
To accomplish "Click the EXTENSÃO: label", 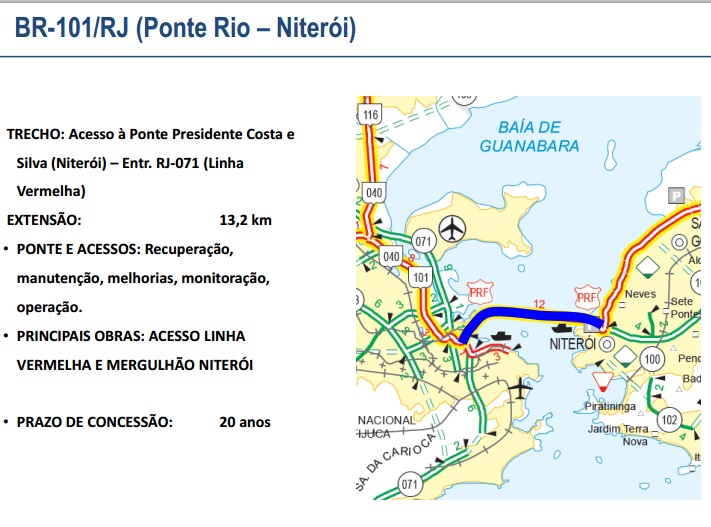I will [x=44, y=220].
